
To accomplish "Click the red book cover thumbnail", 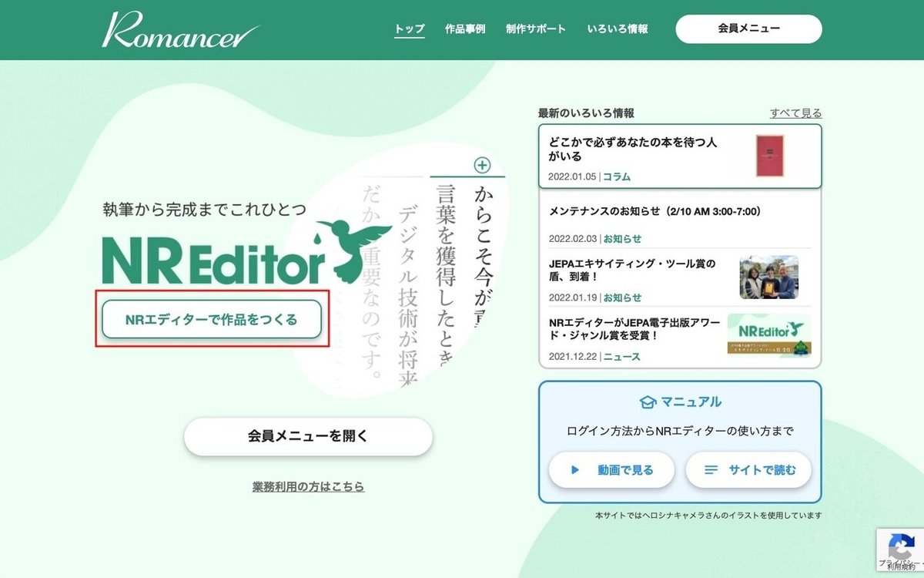I will pyautogui.click(x=772, y=157).
